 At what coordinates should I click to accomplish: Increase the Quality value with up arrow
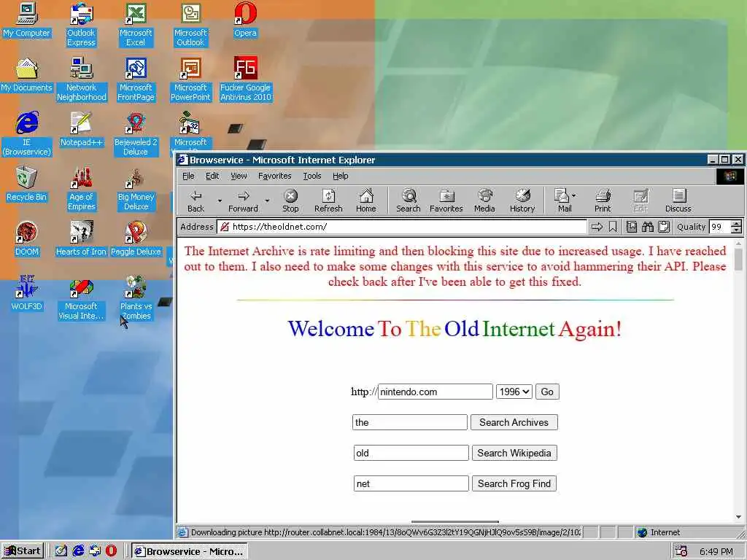coord(737,223)
